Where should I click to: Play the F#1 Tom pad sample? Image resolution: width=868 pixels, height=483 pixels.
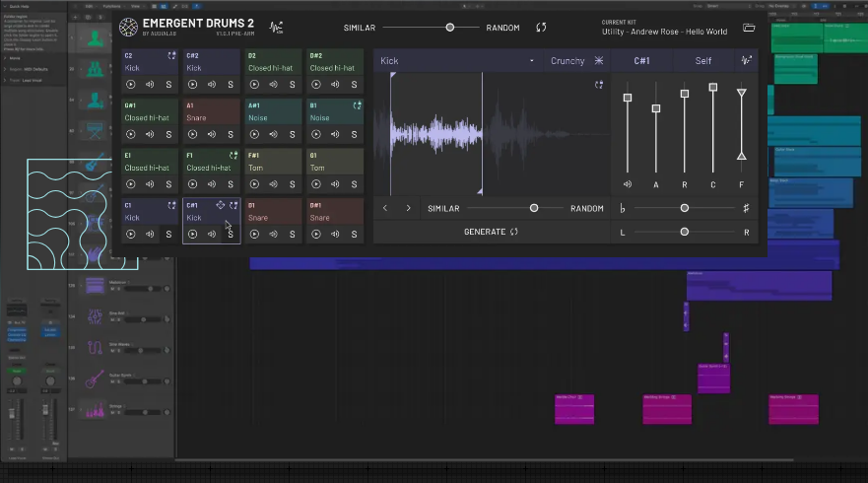254,184
